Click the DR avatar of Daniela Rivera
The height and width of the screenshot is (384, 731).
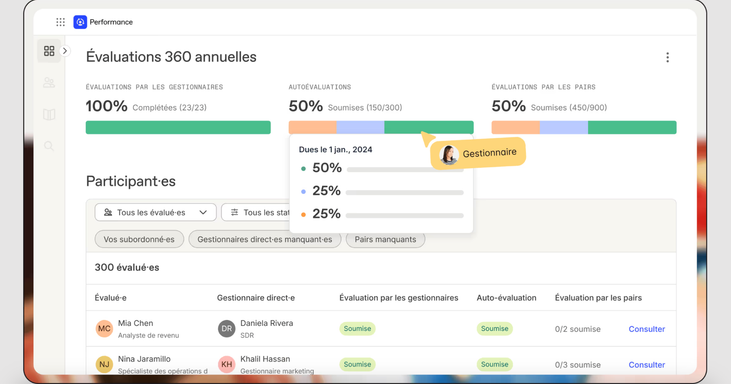(227, 329)
